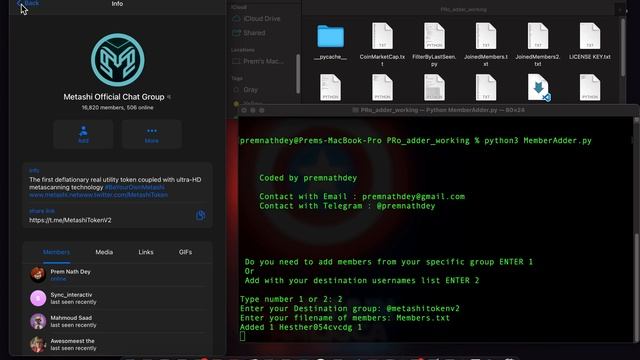Open the #BeYourOwnMetashi hashtag link
640x360 pixels.
click(x=135, y=187)
